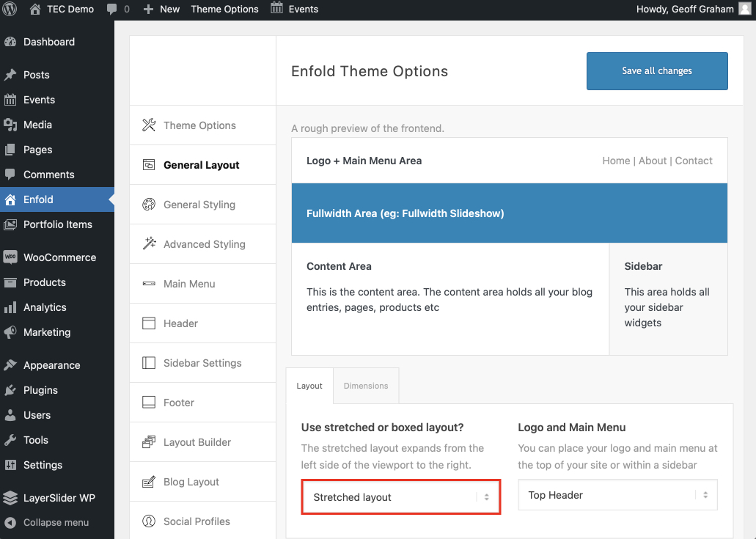Click the Pages icon in sidebar
This screenshot has height=539, width=756.
10,150
